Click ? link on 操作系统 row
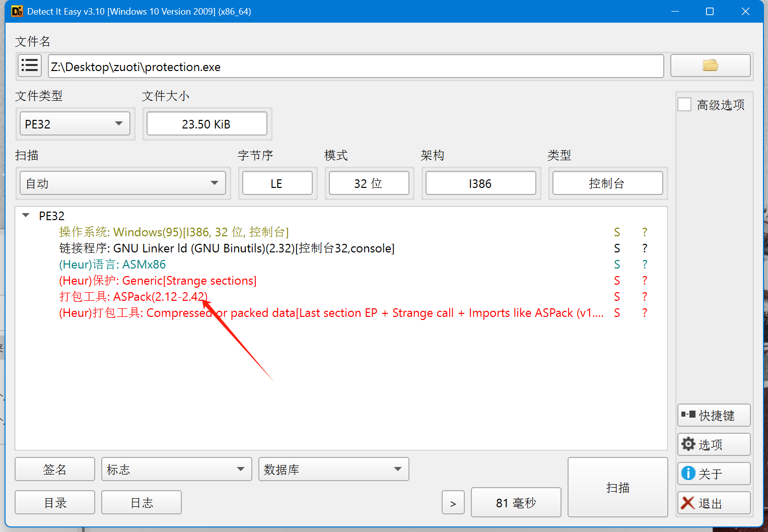This screenshot has width=768, height=532. (x=645, y=232)
